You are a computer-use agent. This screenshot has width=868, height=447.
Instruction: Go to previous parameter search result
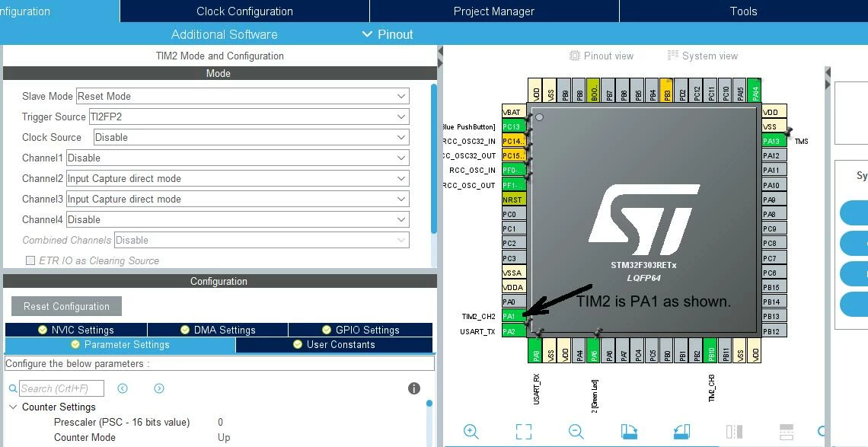[123, 388]
